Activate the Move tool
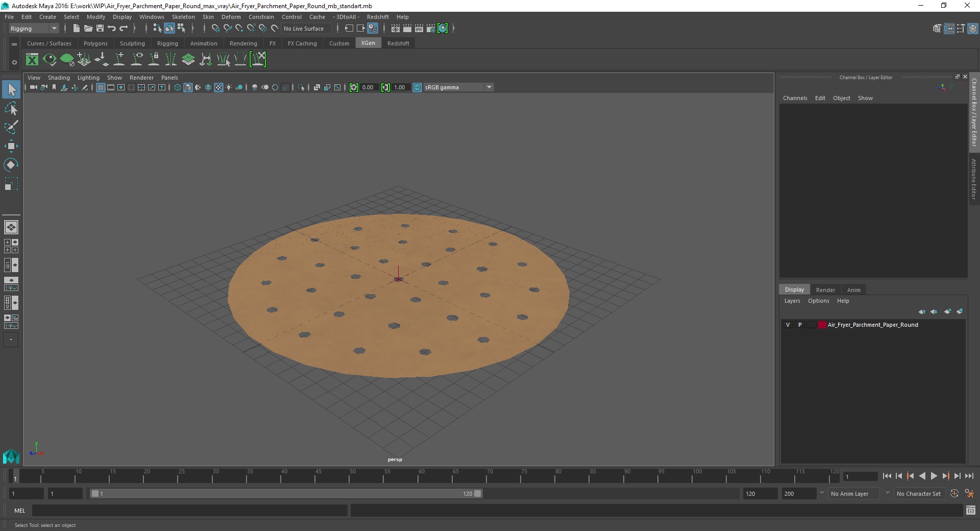The width and height of the screenshot is (980, 531). 11,146
